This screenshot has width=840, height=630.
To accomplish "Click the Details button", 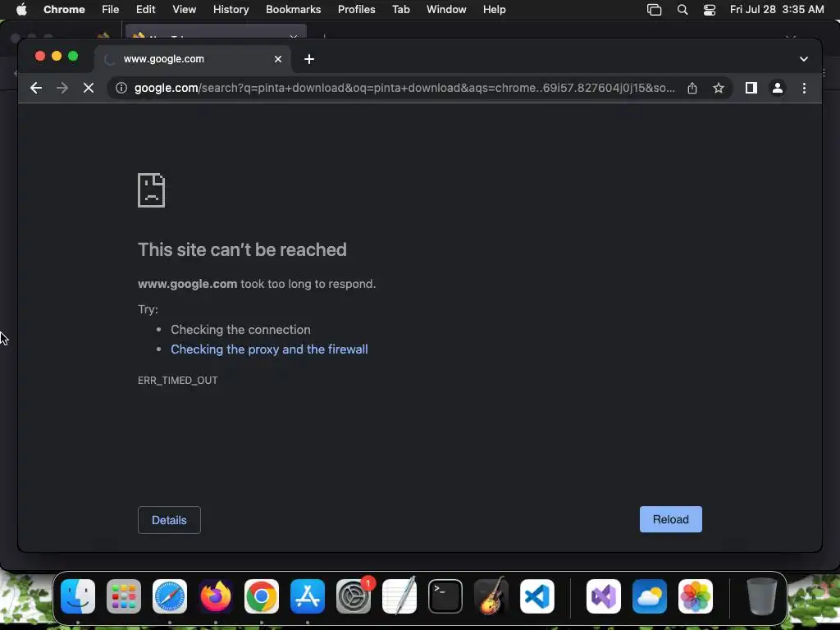I will [169, 520].
